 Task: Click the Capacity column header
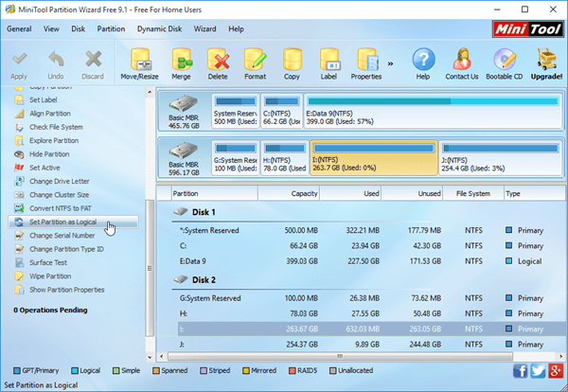coord(289,193)
